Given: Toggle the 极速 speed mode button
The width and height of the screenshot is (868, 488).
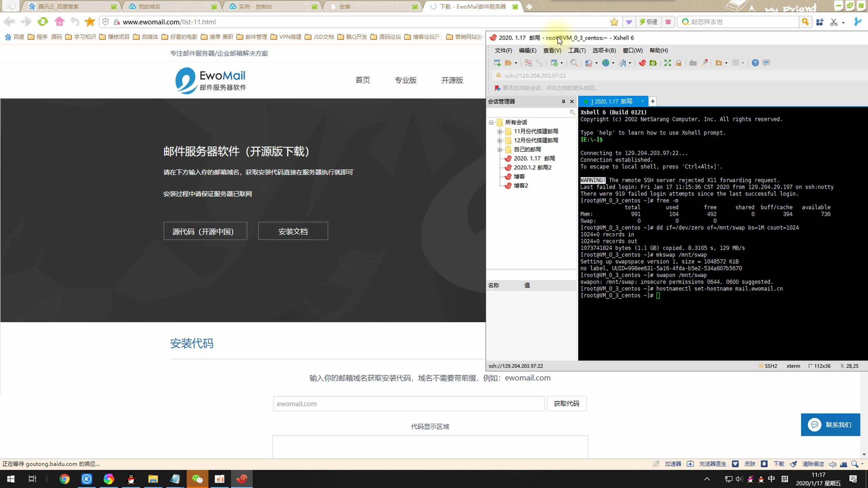Looking at the screenshot, I should 648,22.
